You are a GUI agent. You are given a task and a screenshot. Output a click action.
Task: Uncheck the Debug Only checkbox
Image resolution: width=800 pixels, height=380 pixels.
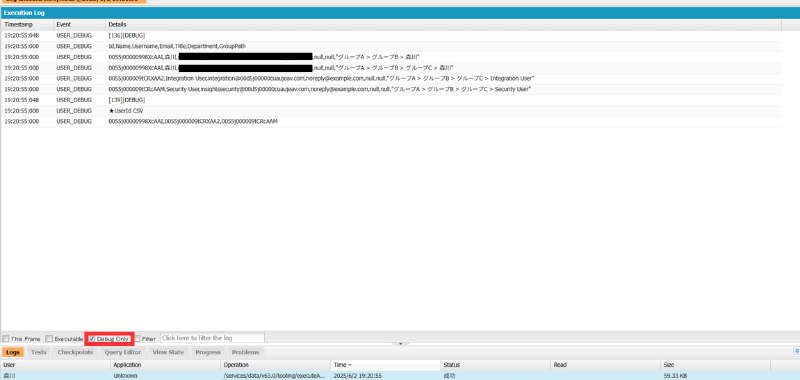pyautogui.click(x=92, y=339)
